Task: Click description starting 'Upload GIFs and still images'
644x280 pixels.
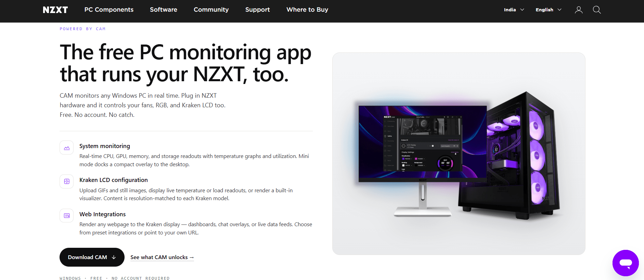Action: point(186,194)
